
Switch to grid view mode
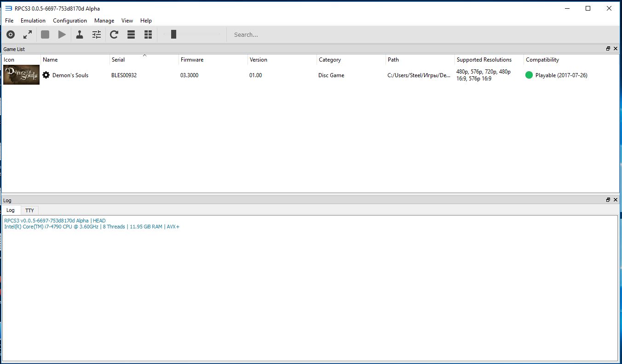pos(148,34)
